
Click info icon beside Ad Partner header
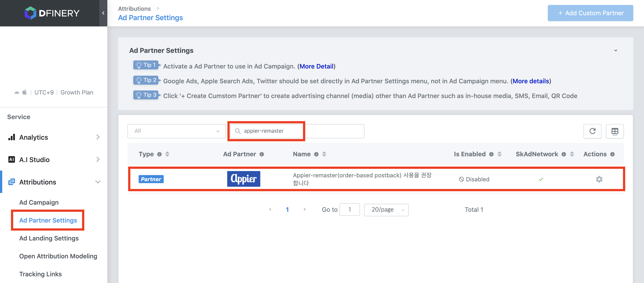(261, 154)
